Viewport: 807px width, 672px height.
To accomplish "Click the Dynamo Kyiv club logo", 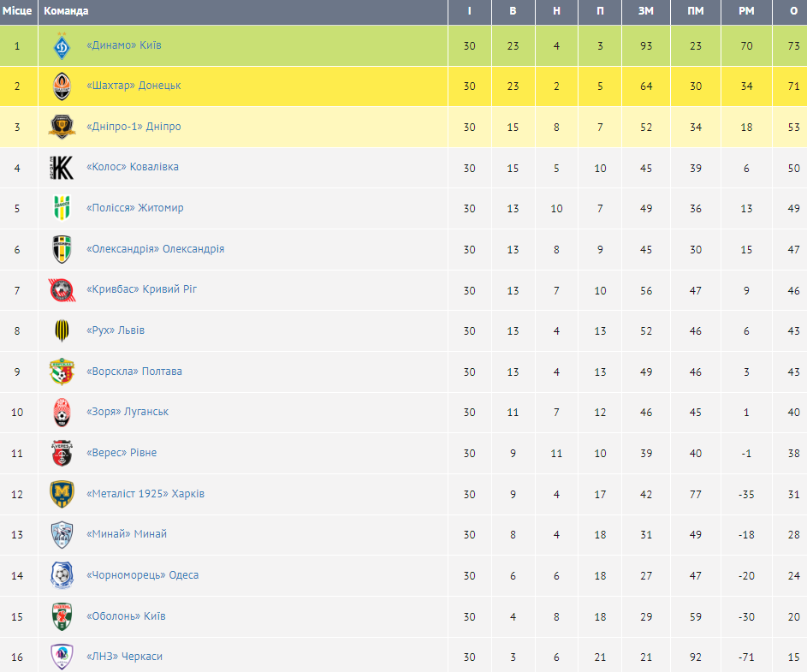I will pyautogui.click(x=62, y=45).
